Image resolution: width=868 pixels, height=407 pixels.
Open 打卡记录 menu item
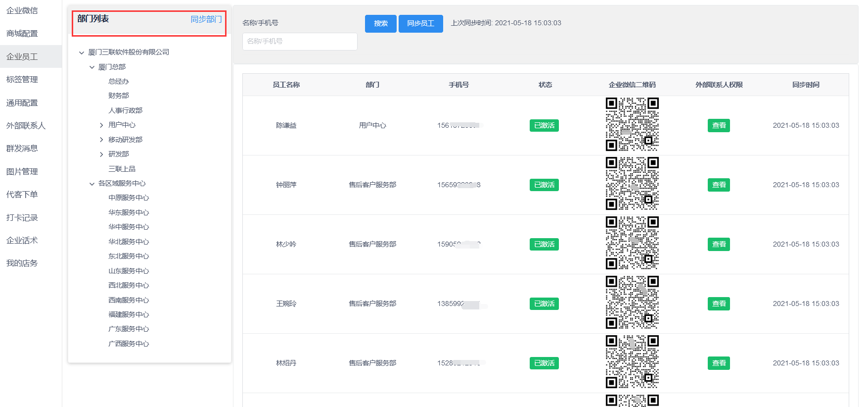[22, 218]
